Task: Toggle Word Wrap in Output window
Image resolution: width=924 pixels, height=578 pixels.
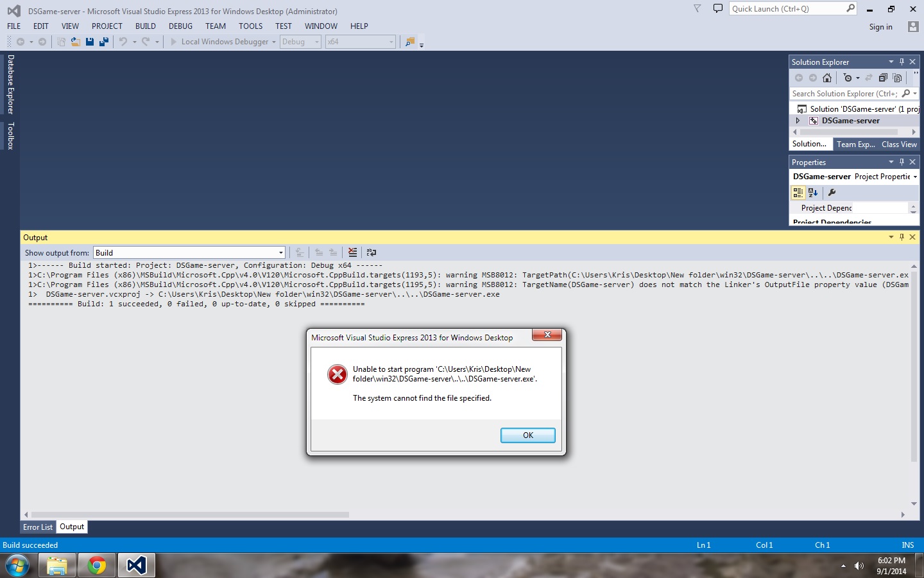Action: (371, 252)
